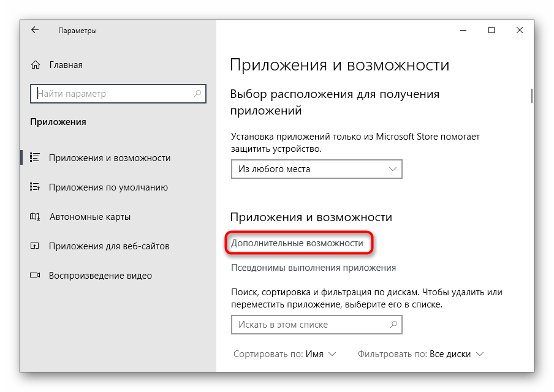Focus the Найти параметр search field
This screenshot has height=392, width=554.
[x=113, y=94]
